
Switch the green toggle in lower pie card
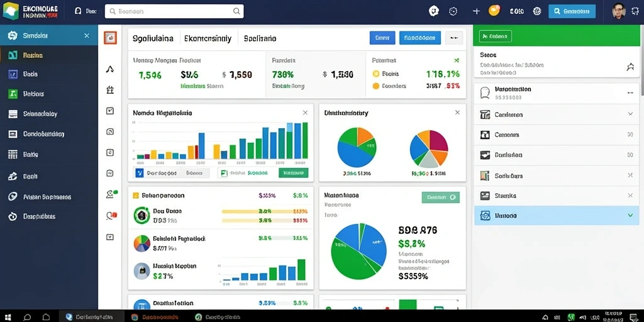(441, 197)
